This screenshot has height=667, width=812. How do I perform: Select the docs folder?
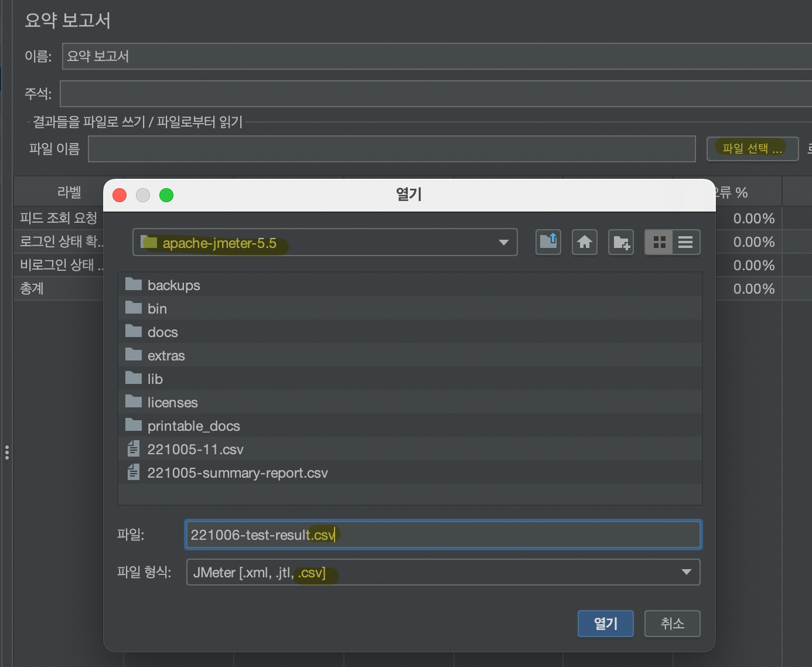pyautogui.click(x=410, y=332)
